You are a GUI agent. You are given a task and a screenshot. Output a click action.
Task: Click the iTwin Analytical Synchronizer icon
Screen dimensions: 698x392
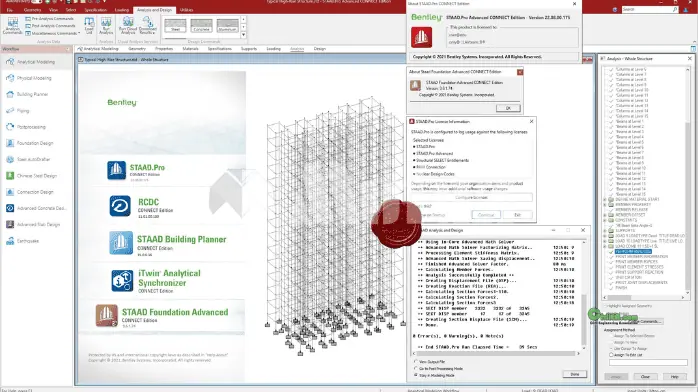click(122, 281)
